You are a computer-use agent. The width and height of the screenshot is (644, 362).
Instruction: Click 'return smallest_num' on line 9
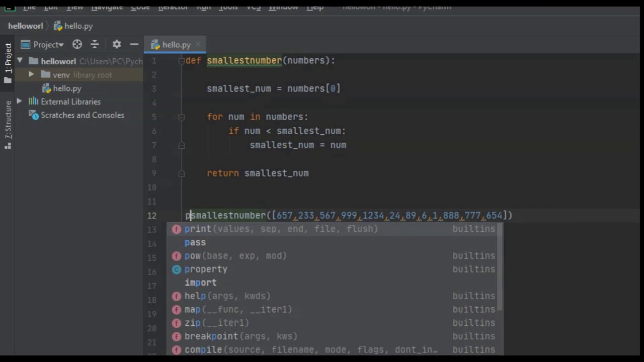(258, 173)
